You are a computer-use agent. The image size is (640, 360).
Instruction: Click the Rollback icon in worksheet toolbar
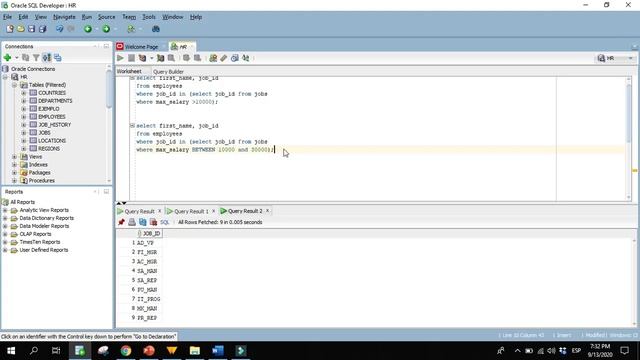(x=197, y=58)
